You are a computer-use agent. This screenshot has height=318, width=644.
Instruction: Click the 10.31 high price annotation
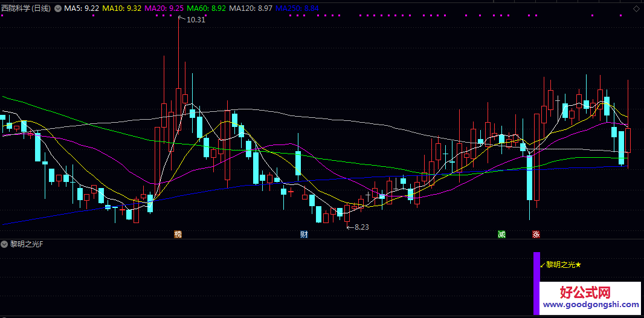tap(196, 20)
